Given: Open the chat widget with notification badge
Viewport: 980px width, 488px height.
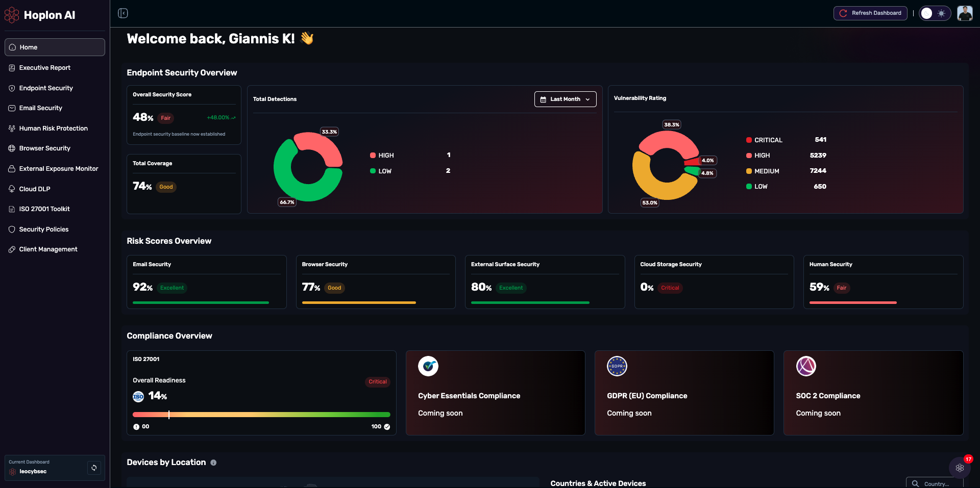Looking at the screenshot, I should (x=960, y=467).
